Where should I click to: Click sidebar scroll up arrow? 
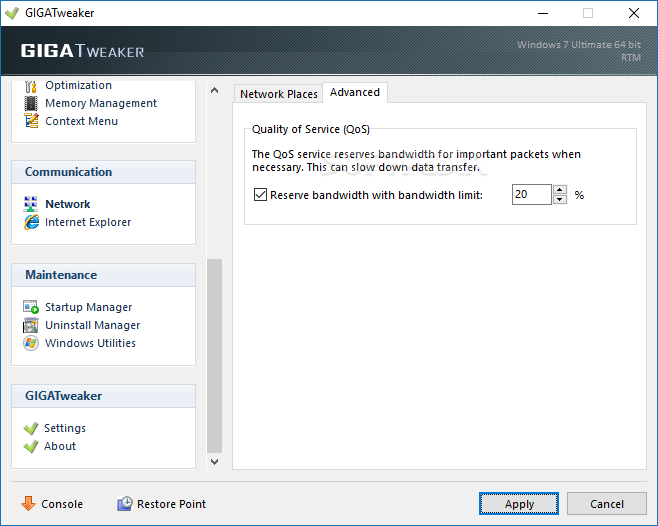pyautogui.click(x=214, y=90)
